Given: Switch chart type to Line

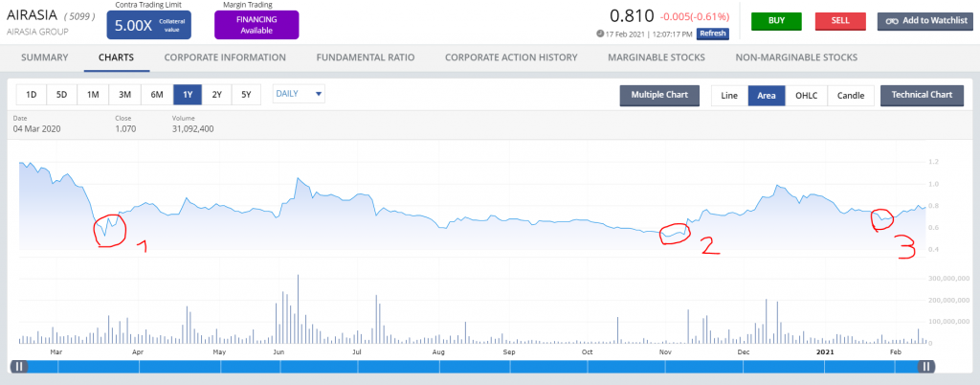Looking at the screenshot, I should pos(729,96).
